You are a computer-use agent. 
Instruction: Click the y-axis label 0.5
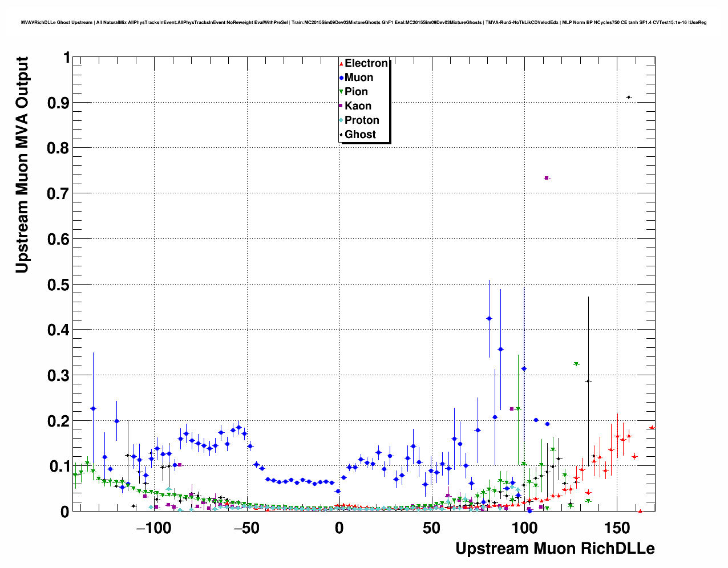tap(59, 285)
